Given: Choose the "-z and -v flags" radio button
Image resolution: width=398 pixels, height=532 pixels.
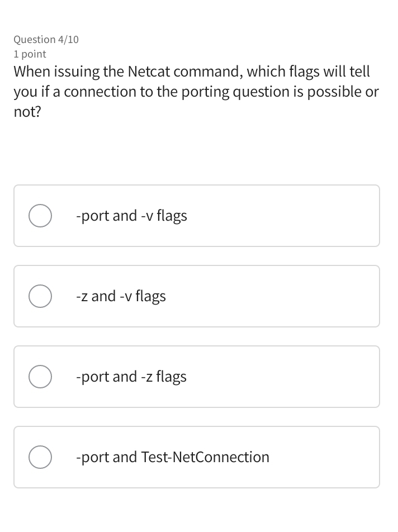Looking at the screenshot, I should tap(40, 296).
